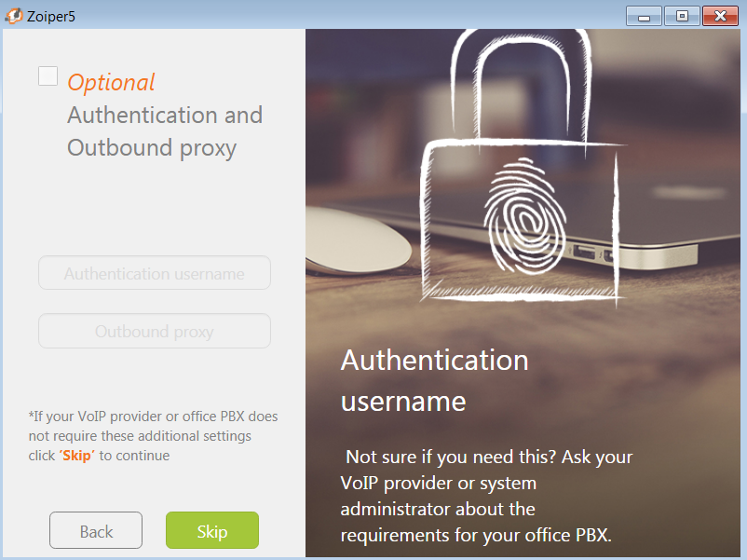Click the Authentication username field
This screenshot has width=747, height=560.
[x=155, y=273]
